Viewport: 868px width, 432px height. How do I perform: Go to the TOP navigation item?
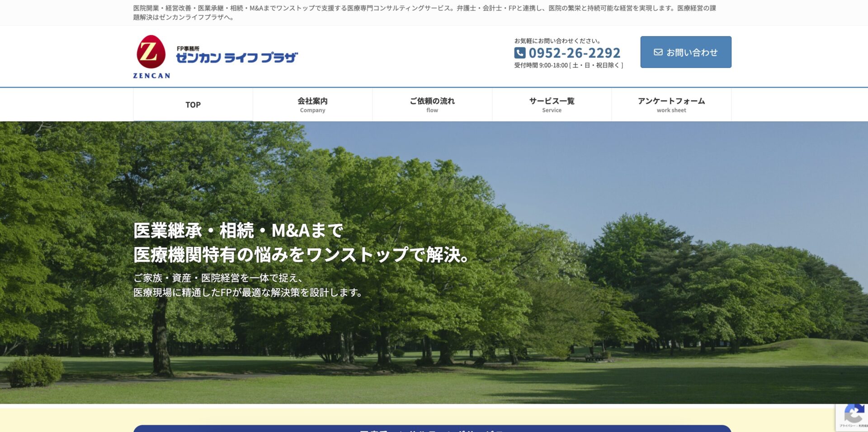pos(193,104)
